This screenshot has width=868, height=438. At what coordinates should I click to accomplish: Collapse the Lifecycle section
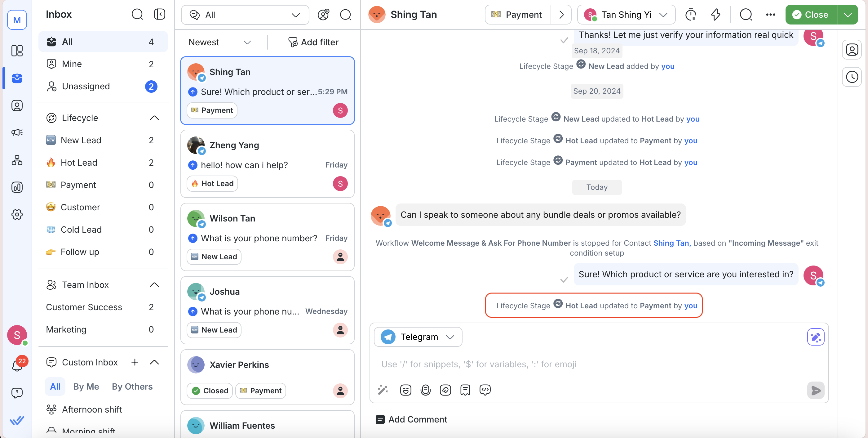154,118
